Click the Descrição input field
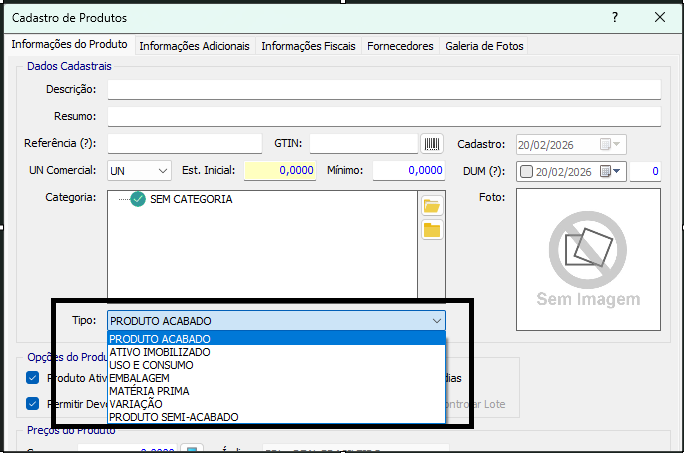The image size is (684, 453). click(x=384, y=89)
